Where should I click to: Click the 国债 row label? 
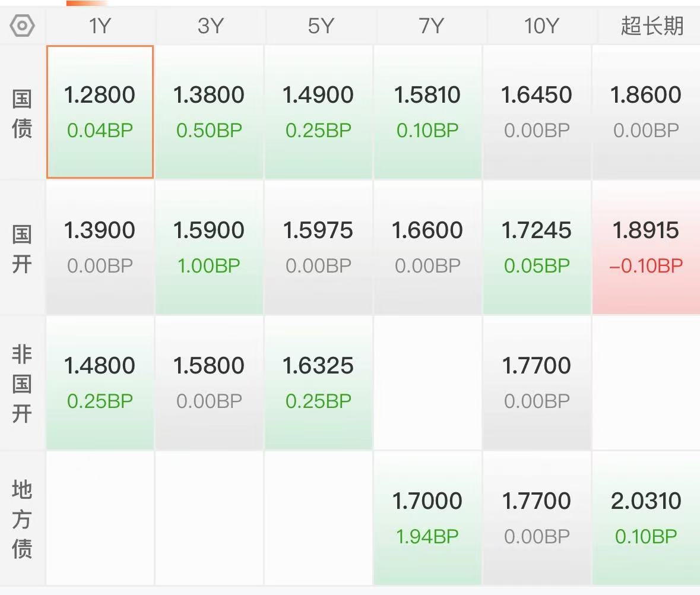click(x=22, y=113)
